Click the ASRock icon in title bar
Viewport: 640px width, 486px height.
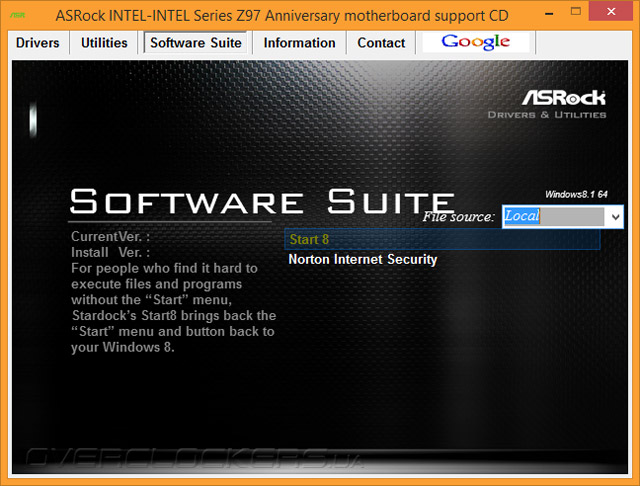click(x=18, y=15)
